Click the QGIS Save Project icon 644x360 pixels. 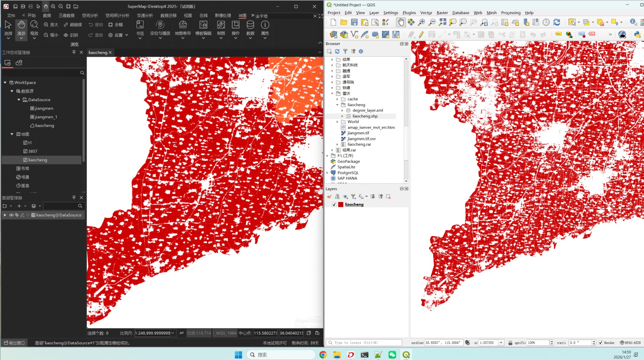(354, 22)
